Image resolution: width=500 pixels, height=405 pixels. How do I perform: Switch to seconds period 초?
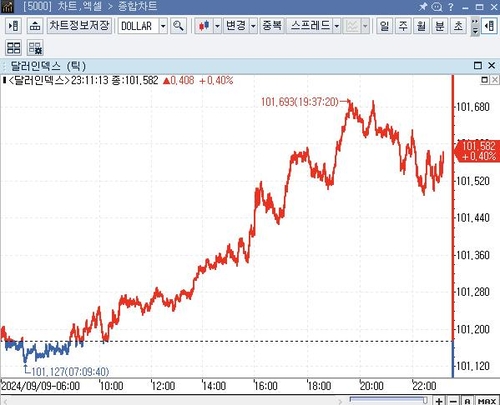458,26
